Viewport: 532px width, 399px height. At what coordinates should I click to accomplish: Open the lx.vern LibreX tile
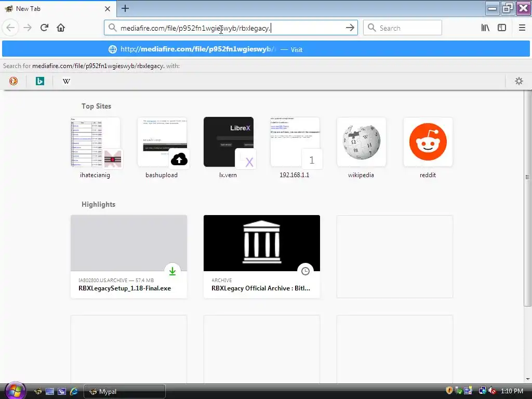click(229, 148)
